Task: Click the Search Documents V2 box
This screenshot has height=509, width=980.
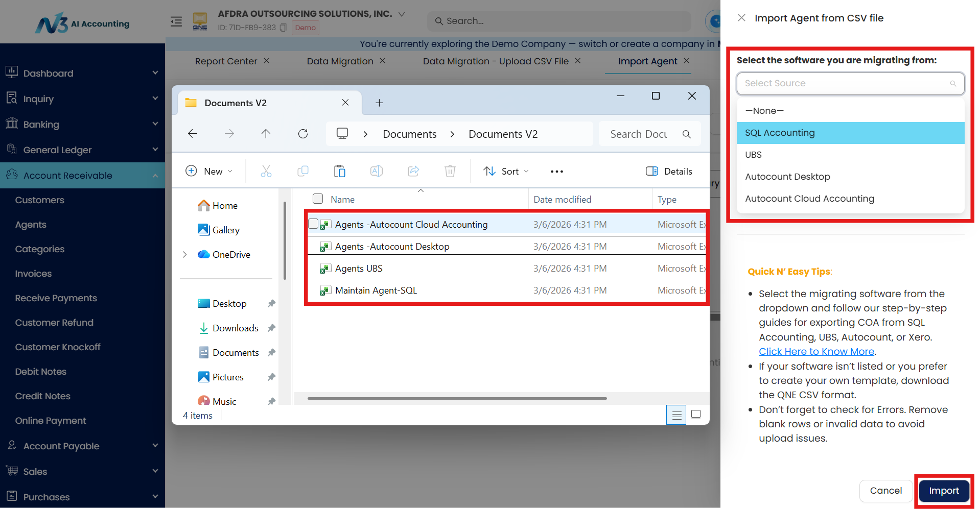Action: pos(649,134)
